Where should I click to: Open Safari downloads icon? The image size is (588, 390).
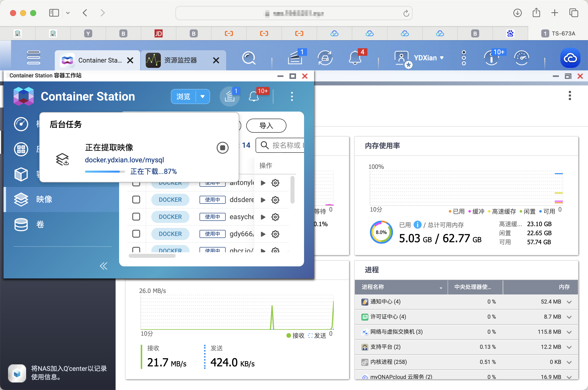[x=517, y=13]
